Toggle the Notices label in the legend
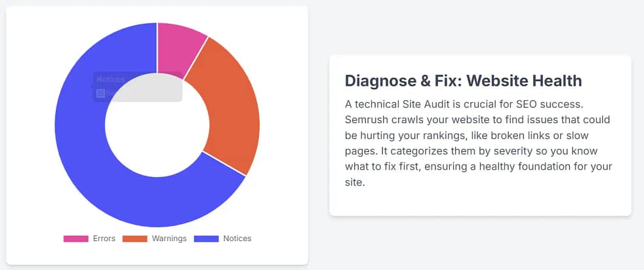Screen dimensions: 644x270 click(x=237, y=239)
